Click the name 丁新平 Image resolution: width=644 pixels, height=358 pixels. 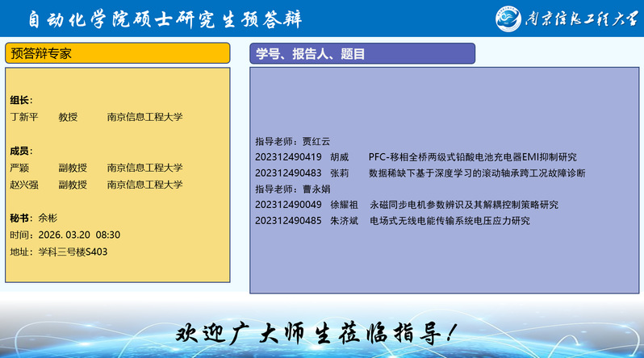coord(24,117)
